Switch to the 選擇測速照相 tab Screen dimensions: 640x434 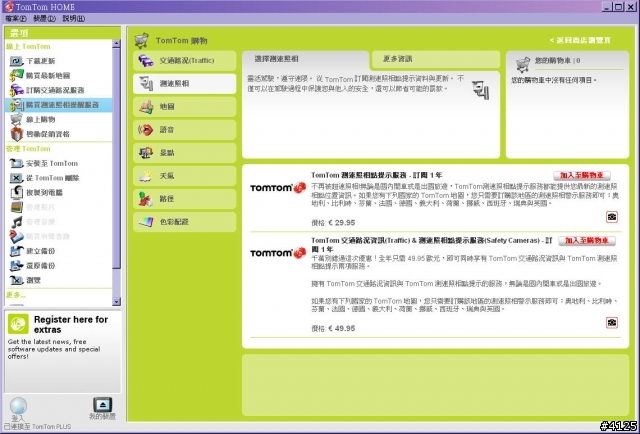click(x=305, y=60)
